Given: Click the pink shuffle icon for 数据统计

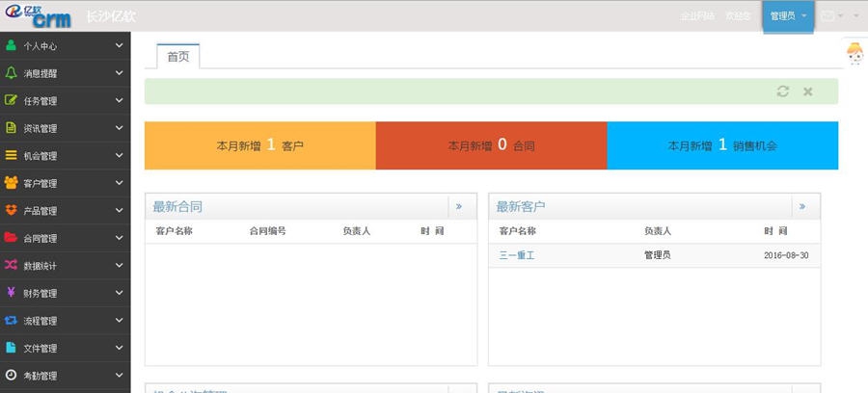Looking at the screenshot, I should [11, 265].
